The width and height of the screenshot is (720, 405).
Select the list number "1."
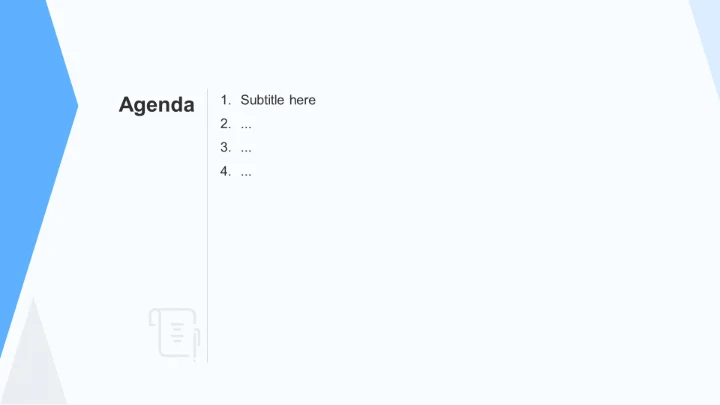coord(226,100)
